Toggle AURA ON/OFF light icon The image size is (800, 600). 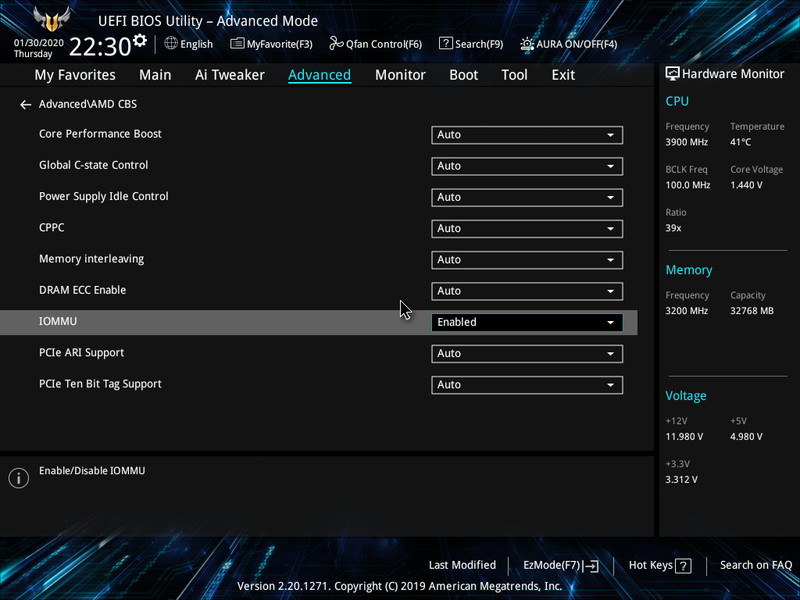click(x=527, y=44)
